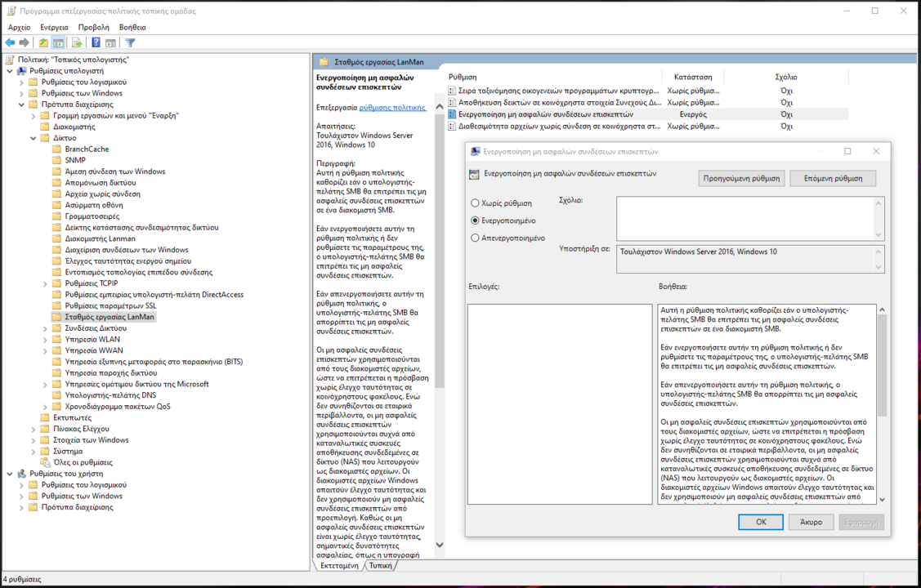Toggle the show/hide console tree icon
This screenshot has width=921, height=588.
(59, 42)
